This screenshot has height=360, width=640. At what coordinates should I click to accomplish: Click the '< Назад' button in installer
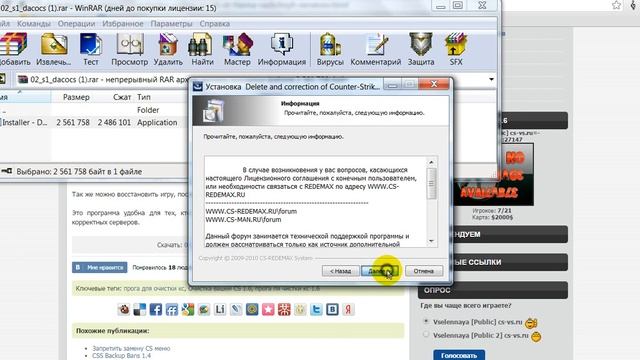tap(340, 271)
